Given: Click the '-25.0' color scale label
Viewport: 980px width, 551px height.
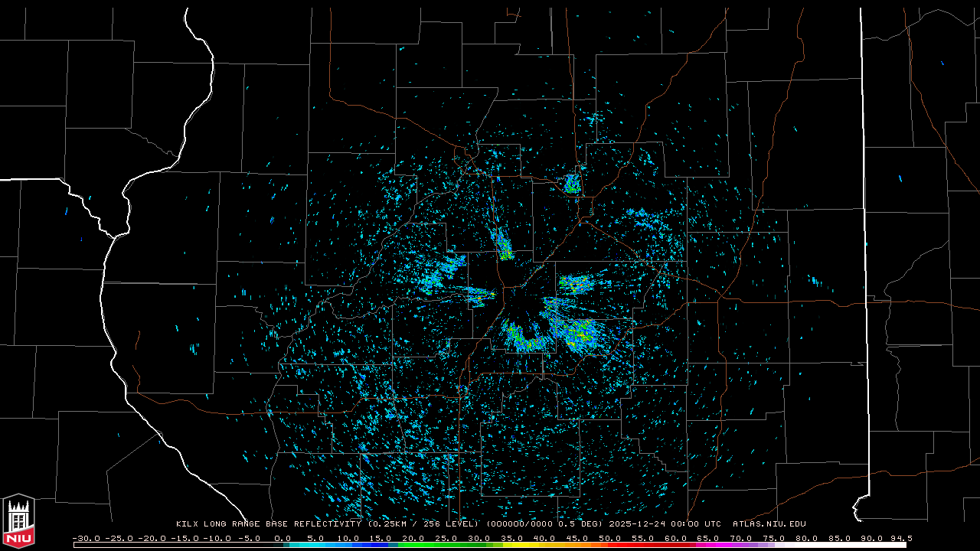Looking at the screenshot, I should point(119,538).
